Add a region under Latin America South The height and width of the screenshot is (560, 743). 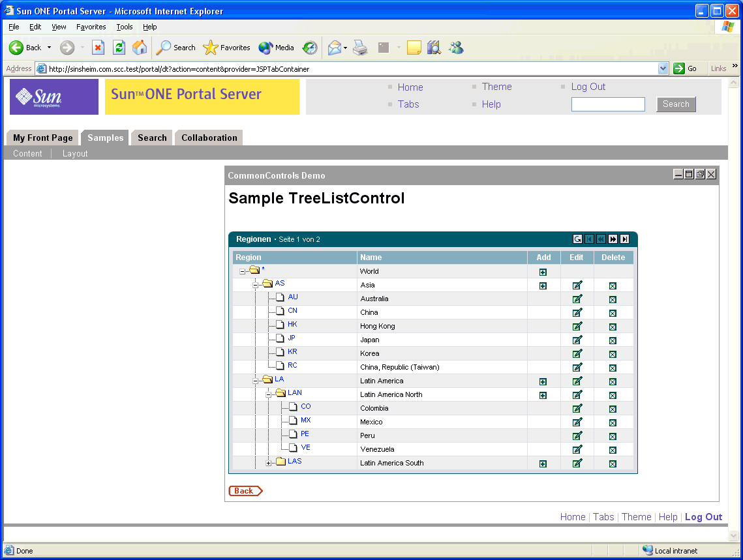[543, 464]
